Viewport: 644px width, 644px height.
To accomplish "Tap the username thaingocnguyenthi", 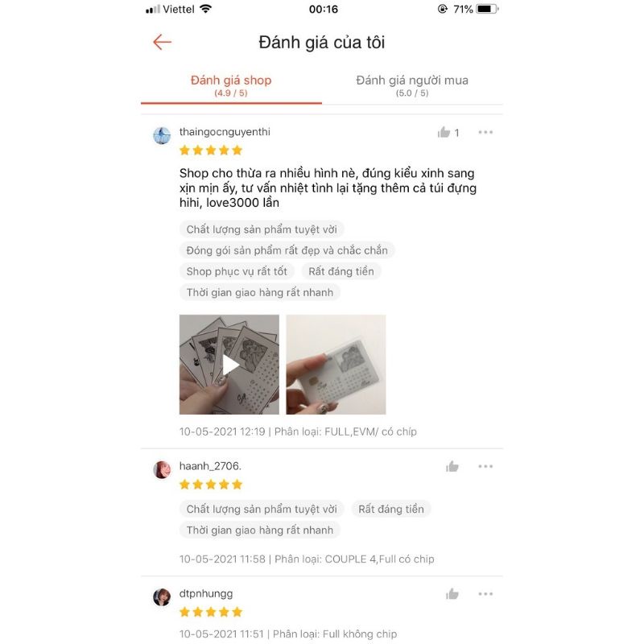I will tap(225, 132).
